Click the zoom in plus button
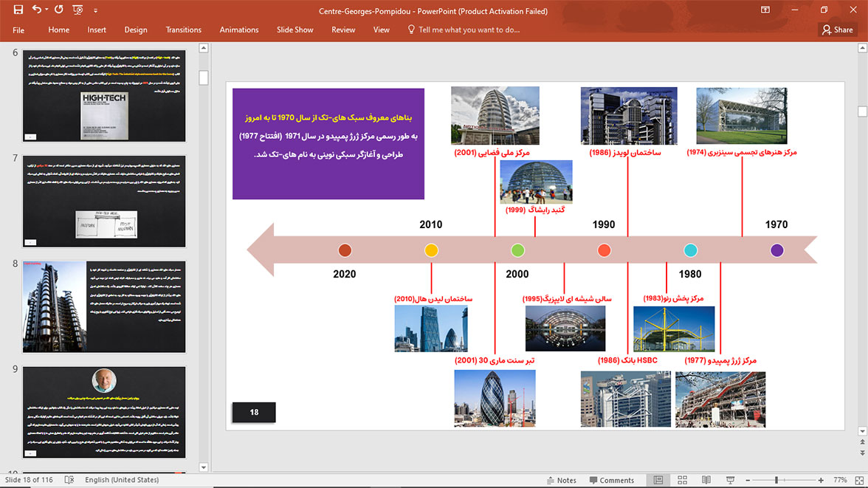Image resolution: width=868 pixels, height=488 pixels. pos(821,480)
